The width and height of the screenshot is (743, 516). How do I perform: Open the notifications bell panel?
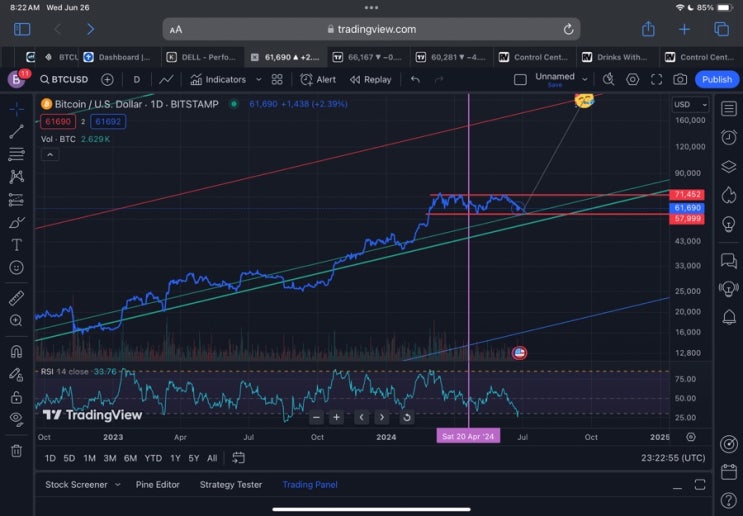(728, 317)
